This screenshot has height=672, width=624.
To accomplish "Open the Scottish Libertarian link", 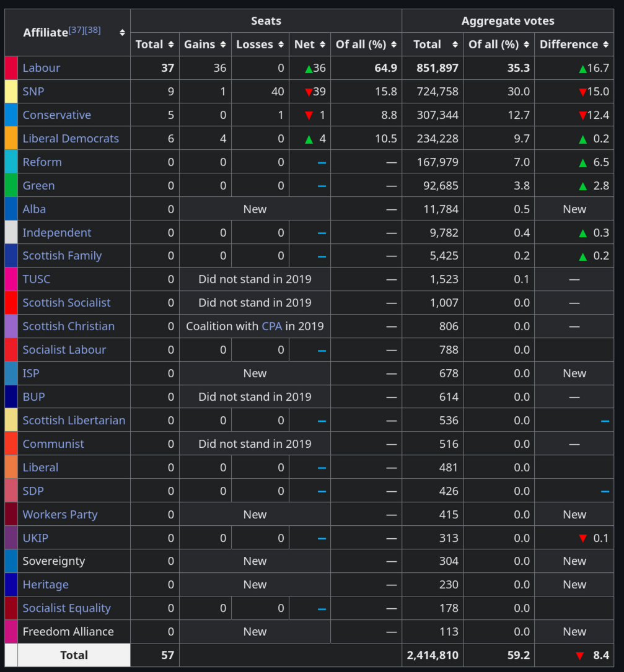I will click(74, 421).
